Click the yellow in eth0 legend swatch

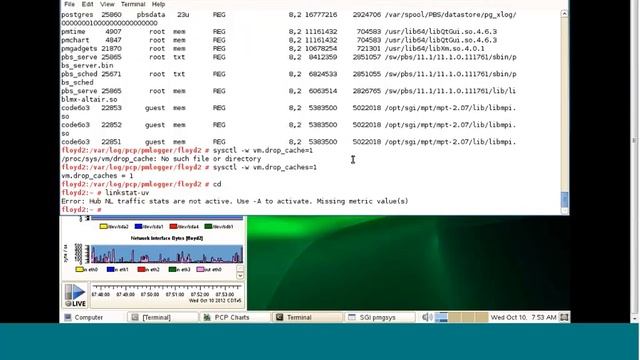[79, 269]
